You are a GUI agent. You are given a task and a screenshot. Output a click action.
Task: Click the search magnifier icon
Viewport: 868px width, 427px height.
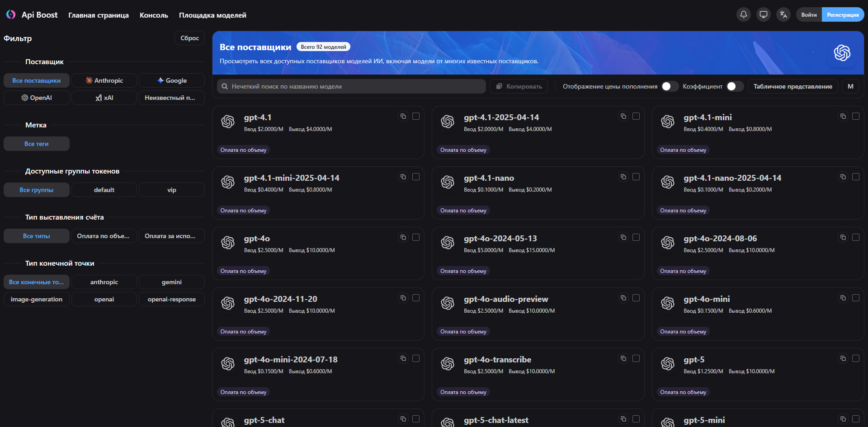225,86
